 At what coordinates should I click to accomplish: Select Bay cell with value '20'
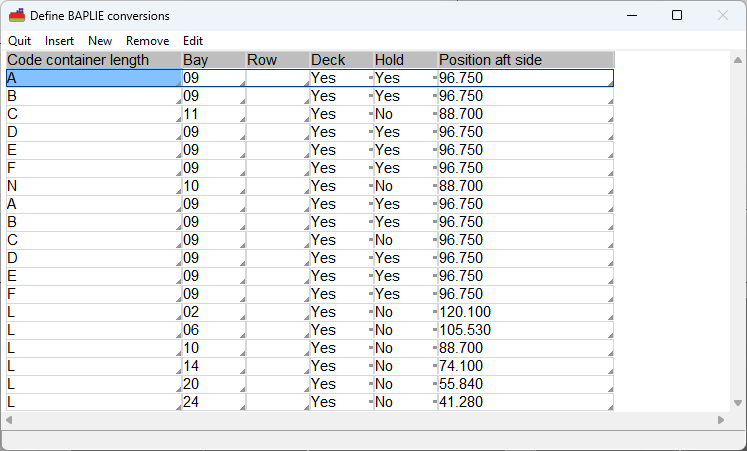tap(214, 384)
